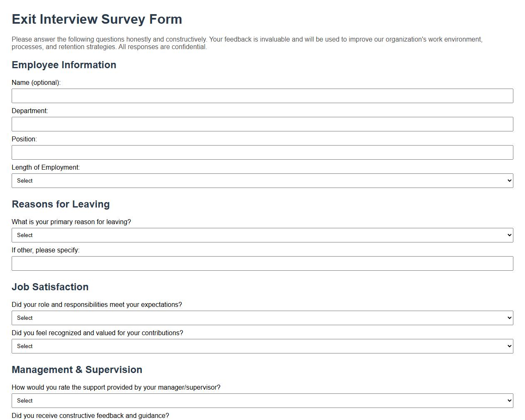
Task: Click the 'Management & Supervision' section heading
Action: pos(77,370)
